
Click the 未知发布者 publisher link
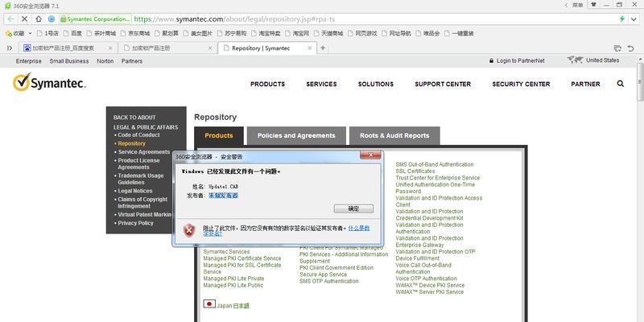(x=224, y=196)
